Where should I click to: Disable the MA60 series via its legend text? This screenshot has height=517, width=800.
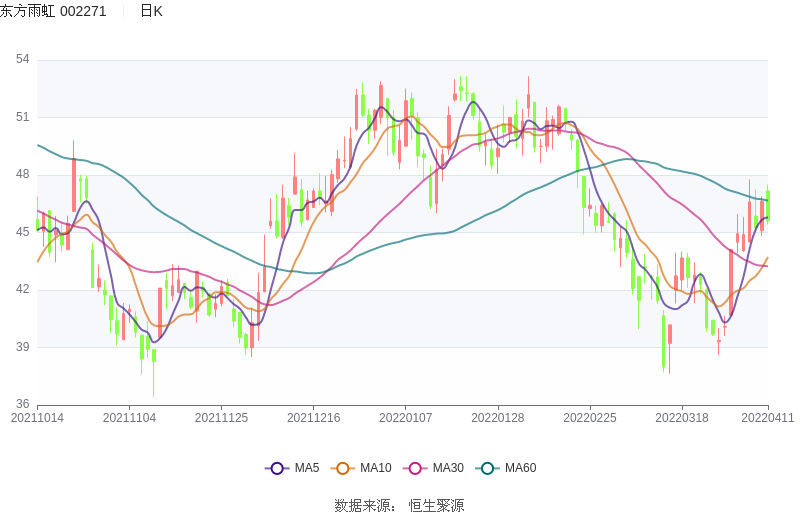520,468
